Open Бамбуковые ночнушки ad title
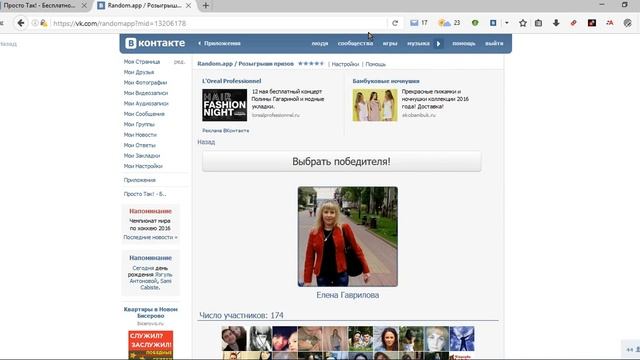 coord(386,81)
